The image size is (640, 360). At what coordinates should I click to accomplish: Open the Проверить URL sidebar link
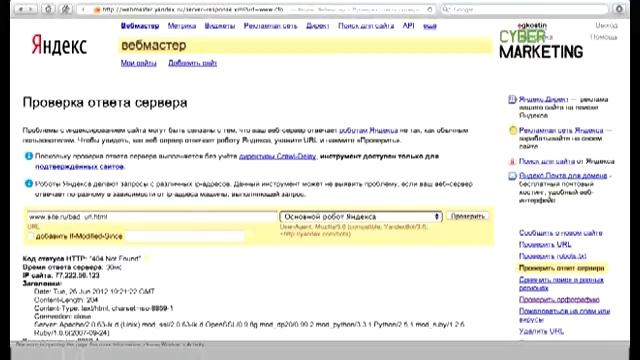click(545, 244)
